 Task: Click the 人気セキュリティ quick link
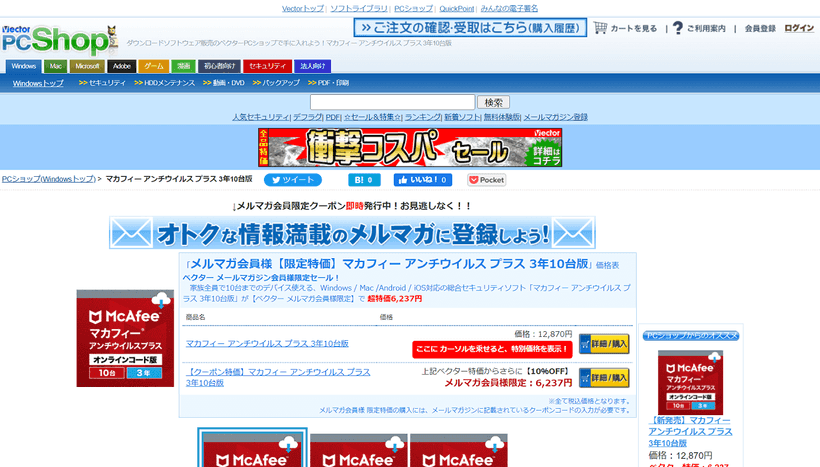coord(260,117)
